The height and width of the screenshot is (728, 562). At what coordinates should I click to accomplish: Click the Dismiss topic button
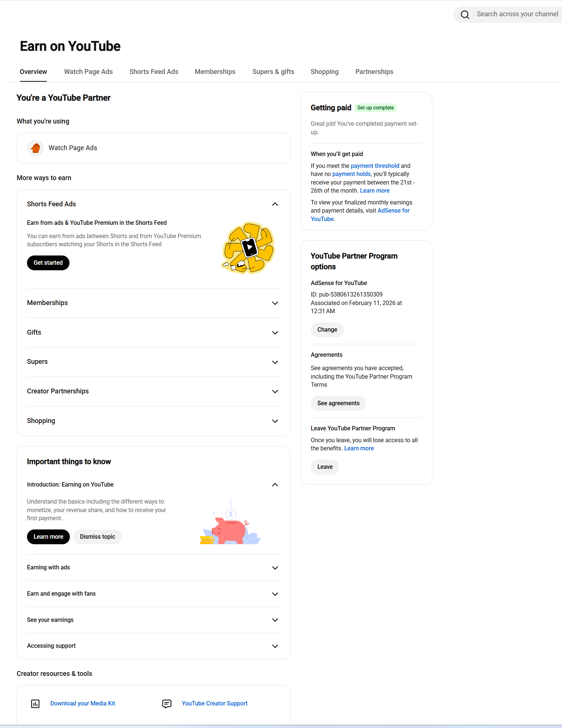(x=98, y=537)
